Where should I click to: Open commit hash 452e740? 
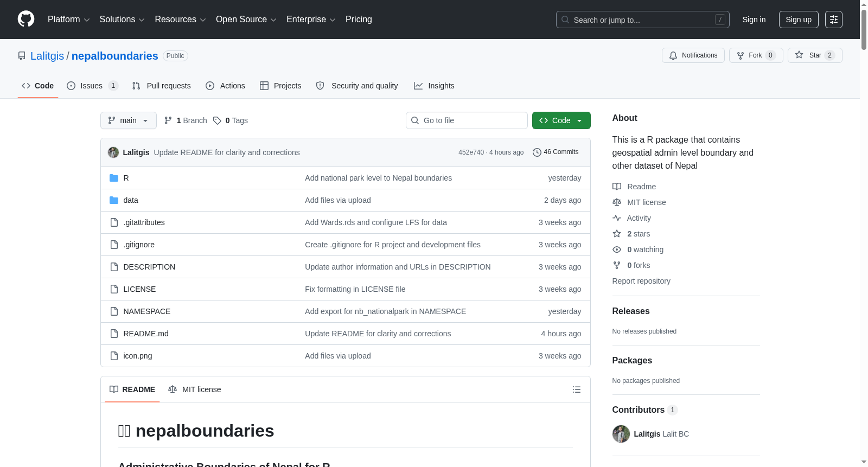click(x=471, y=152)
